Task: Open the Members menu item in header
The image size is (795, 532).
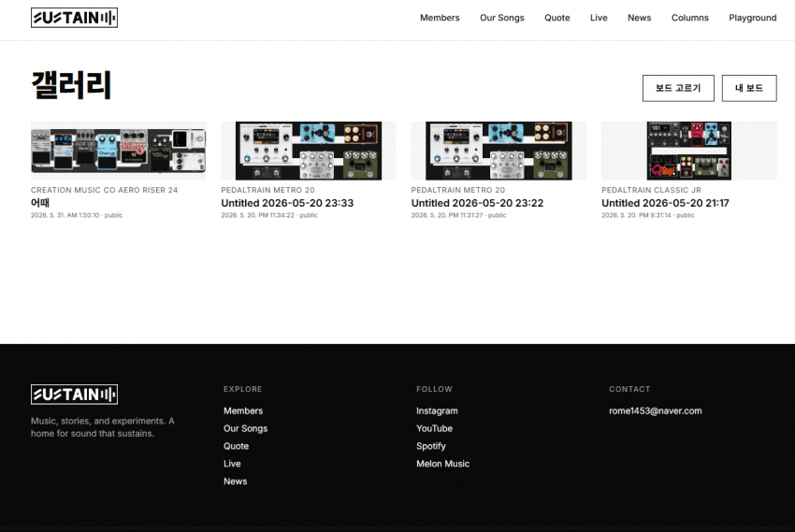Action: 440,18
